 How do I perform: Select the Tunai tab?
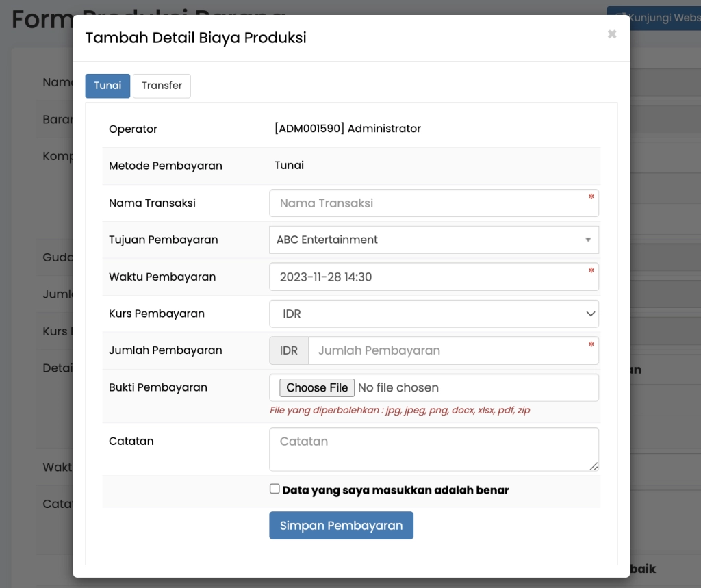tap(107, 86)
